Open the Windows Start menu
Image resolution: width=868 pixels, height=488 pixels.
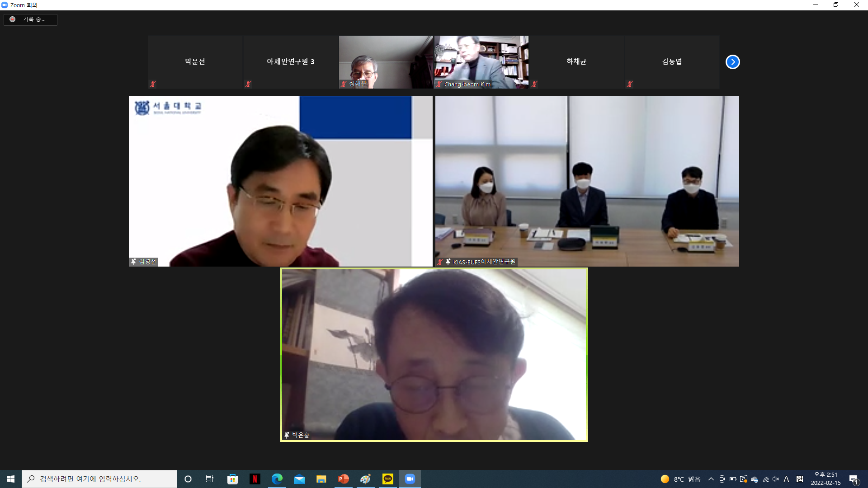[11, 479]
